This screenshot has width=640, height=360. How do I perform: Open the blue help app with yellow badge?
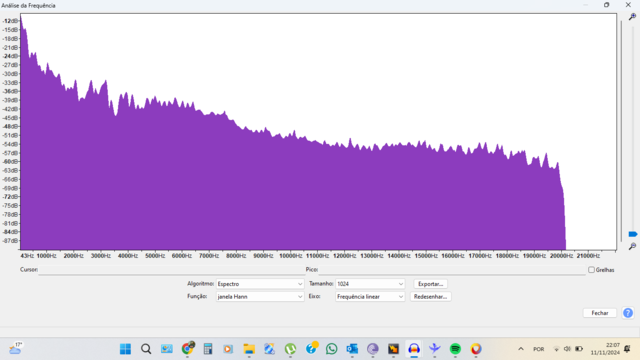point(311,349)
